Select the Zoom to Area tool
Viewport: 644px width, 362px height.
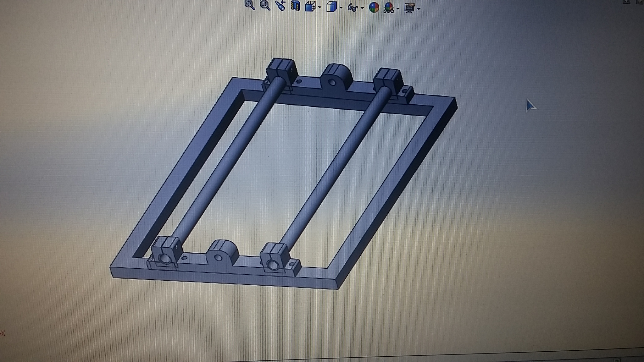265,5
